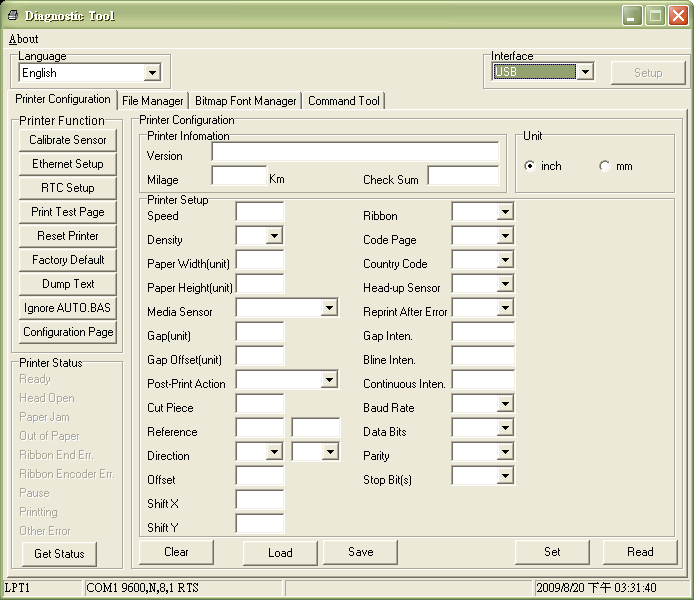694x600 pixels.
Task: Open the Parity dropdown
Action: (x=505, y=452)
